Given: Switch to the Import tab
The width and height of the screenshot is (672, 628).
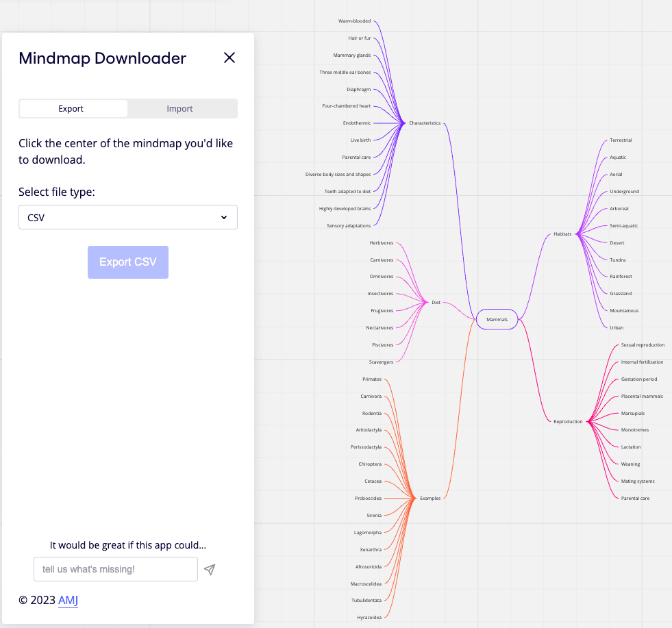Looking at the screenshot, I should [x=179, y=108].
